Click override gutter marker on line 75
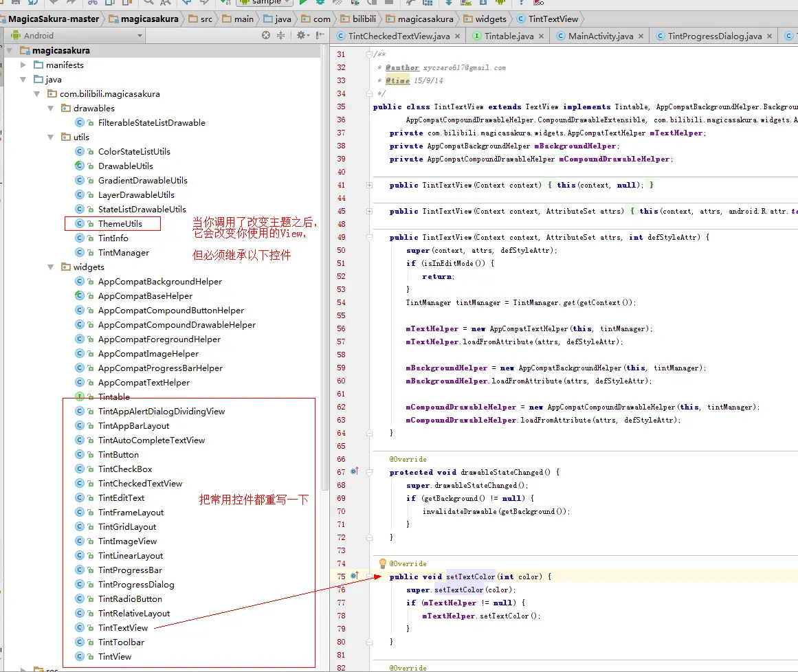798x672 pixels. pyautogui.click(x=355, y=576)
